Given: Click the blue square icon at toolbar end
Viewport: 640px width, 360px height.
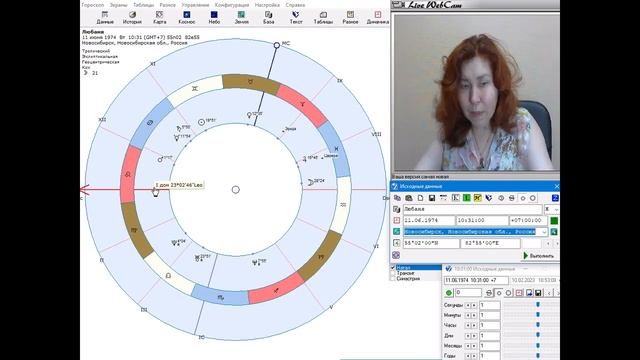Looking at the screenshot, I should [x=555, y=198].
